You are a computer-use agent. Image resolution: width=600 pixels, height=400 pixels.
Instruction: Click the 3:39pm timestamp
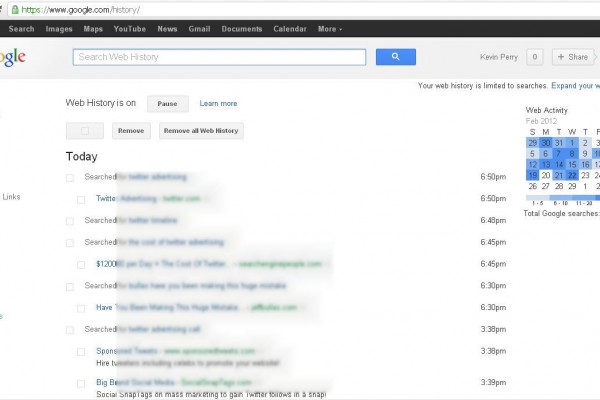click(x=493, y=382)
